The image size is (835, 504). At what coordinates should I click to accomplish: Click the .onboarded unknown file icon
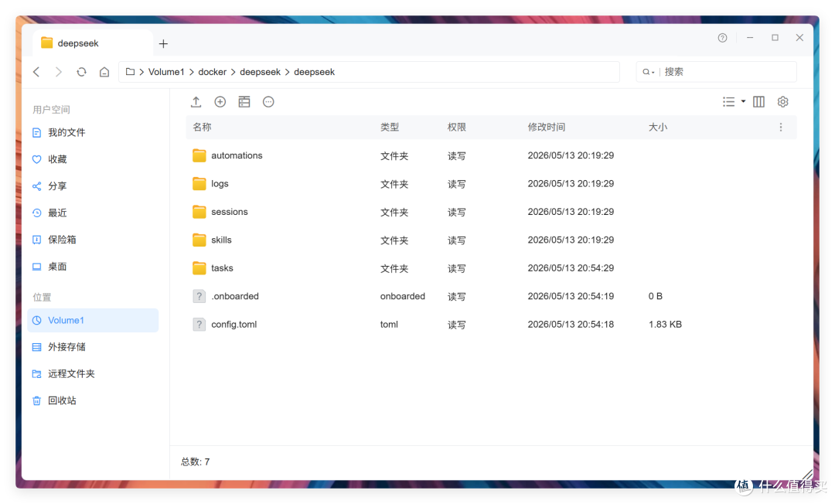pos(199,296)
